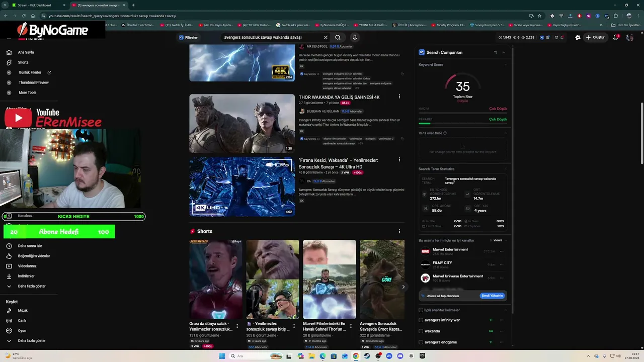Viewport: 644px width, 362px height.
Task: Click the Search Companion panel scrollbar
Action: click(513, 181)
